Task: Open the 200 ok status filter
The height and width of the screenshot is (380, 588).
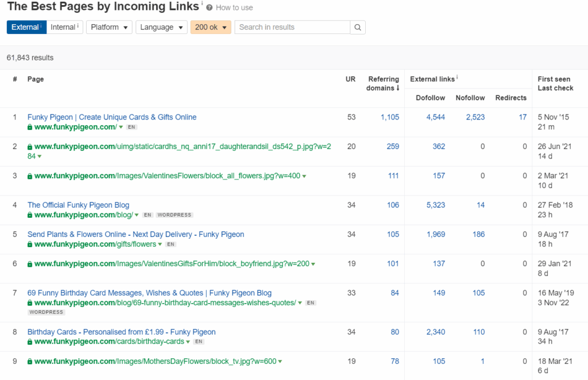Action: (211, 28)
